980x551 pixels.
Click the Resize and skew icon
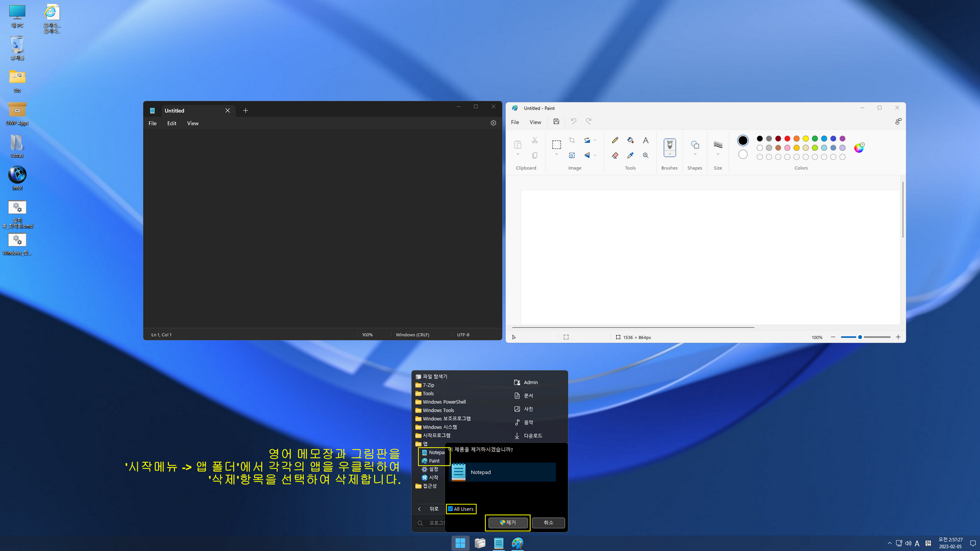click(x=572, y=155)
